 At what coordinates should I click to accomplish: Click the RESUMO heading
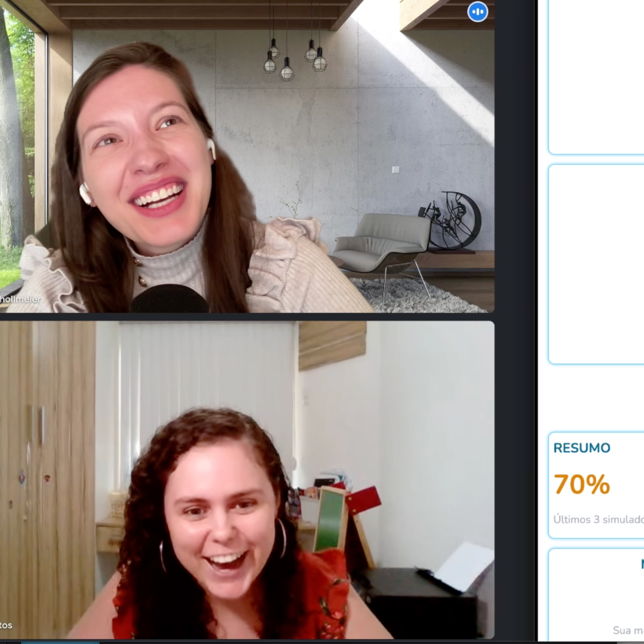[582, 448]
